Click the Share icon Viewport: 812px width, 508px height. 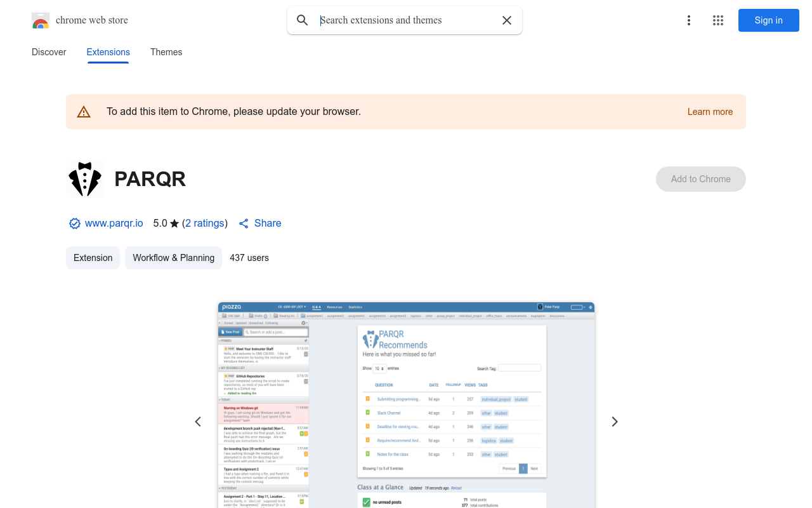[244, 224]
